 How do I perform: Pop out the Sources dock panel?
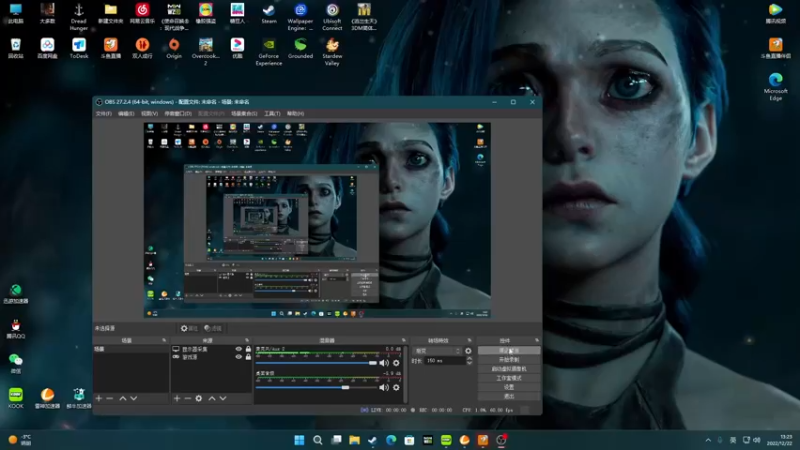(x=247, y=340)
